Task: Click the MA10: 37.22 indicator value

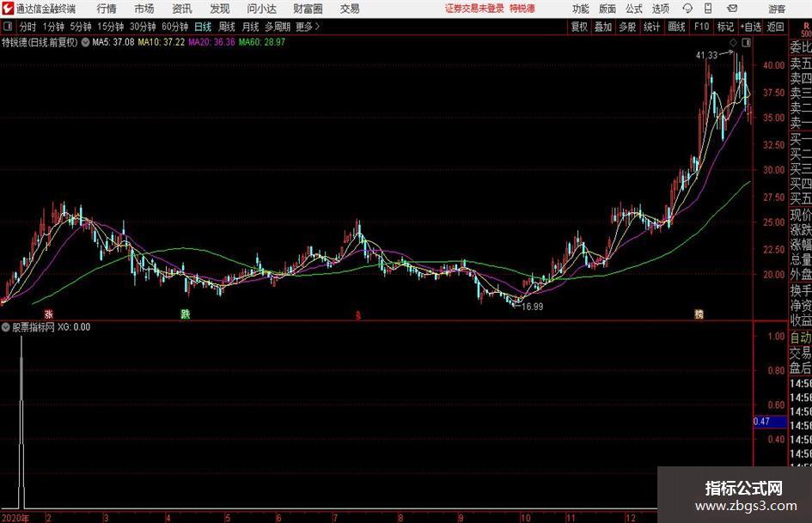Action: point(161,42)
